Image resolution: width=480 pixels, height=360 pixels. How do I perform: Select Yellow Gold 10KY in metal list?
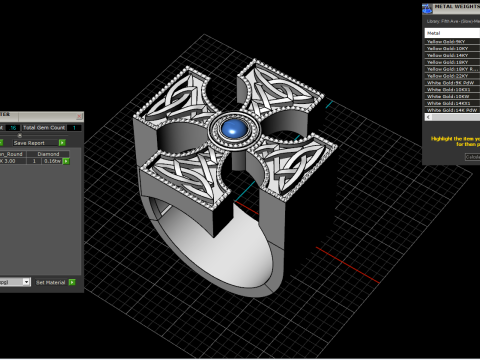click(x=452, y=49)
